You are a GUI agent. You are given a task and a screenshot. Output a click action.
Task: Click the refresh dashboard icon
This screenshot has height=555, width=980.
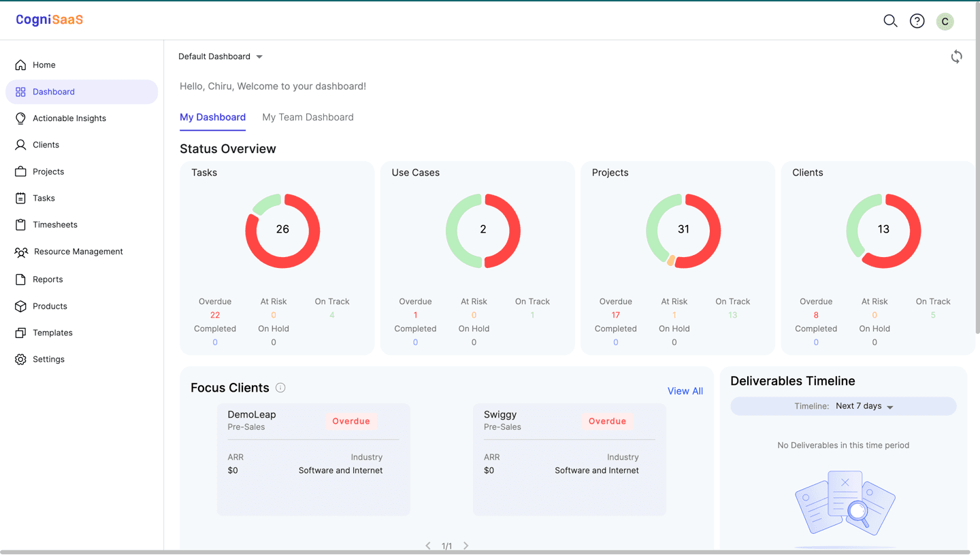pyautogui.click(x=956, y=57)
